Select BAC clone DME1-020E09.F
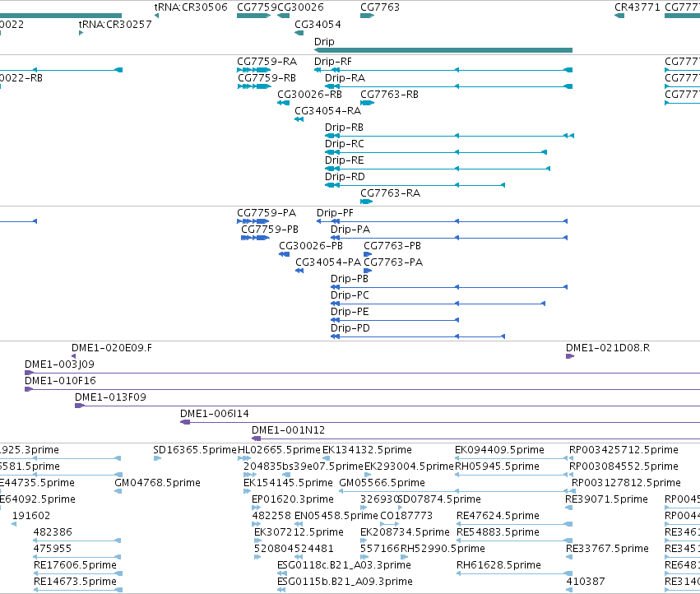Image resolution: width=700 pixels, height=594 pixels. tap(74, 356)
